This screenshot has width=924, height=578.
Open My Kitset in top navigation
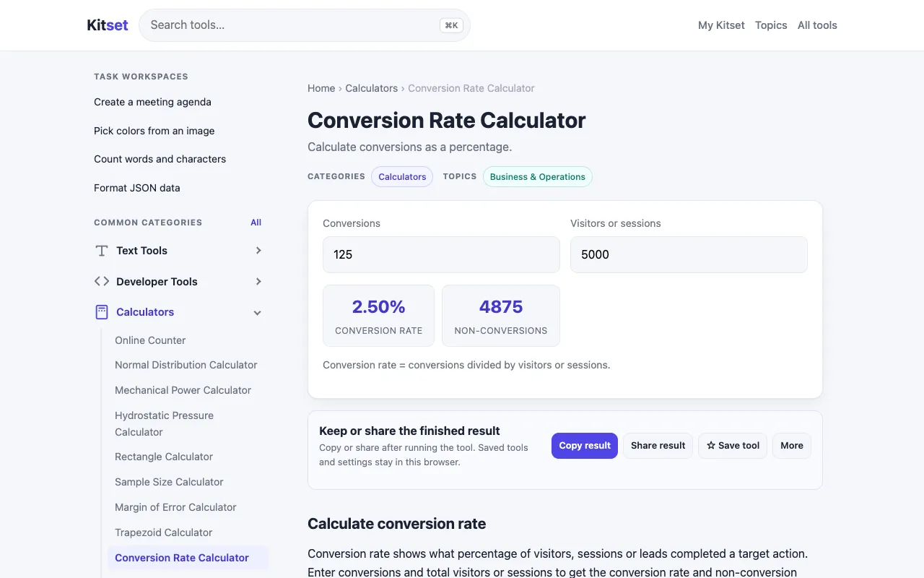coord(721,25)
